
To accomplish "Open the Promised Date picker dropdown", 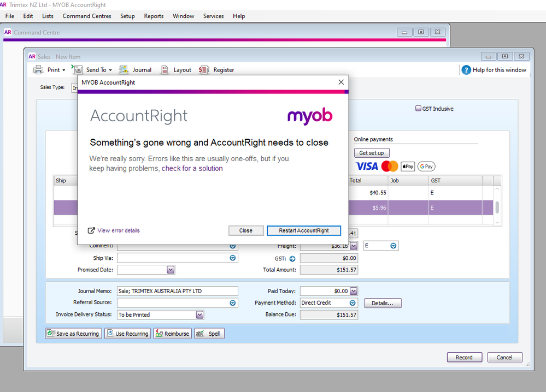I will [x=171, y=270].
